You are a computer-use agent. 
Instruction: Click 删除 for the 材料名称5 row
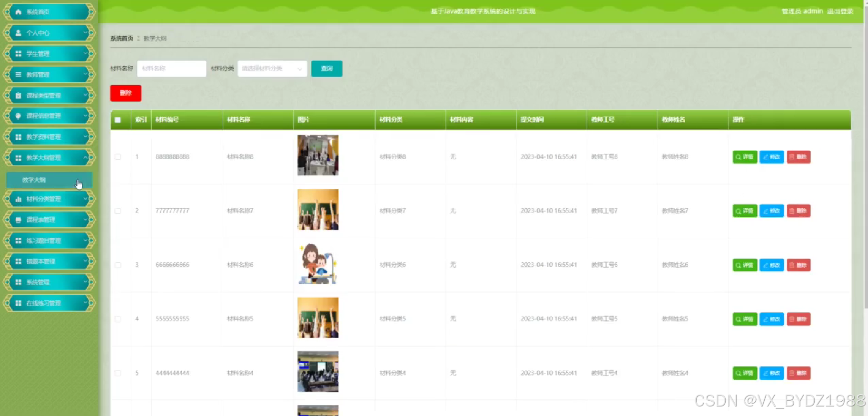tap(799, 319)
